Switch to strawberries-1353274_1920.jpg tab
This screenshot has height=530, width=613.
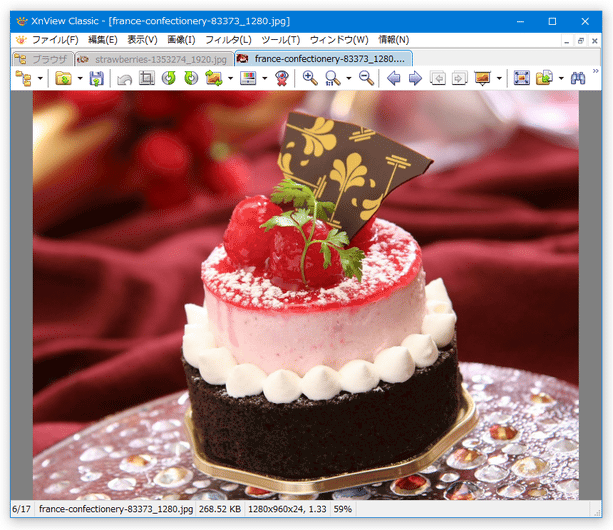[154, 59]
